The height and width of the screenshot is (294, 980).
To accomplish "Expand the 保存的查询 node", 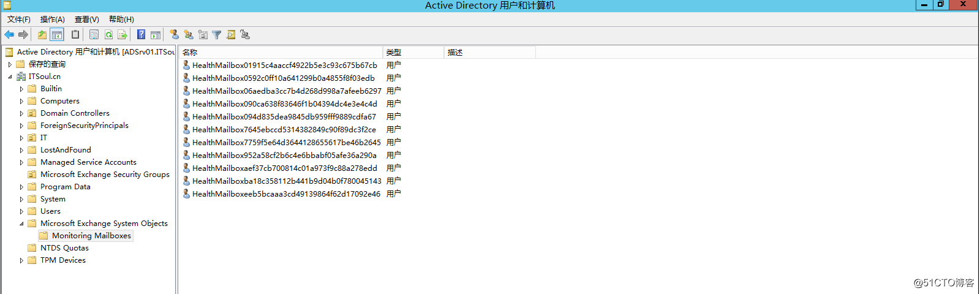I will point(10,64).
